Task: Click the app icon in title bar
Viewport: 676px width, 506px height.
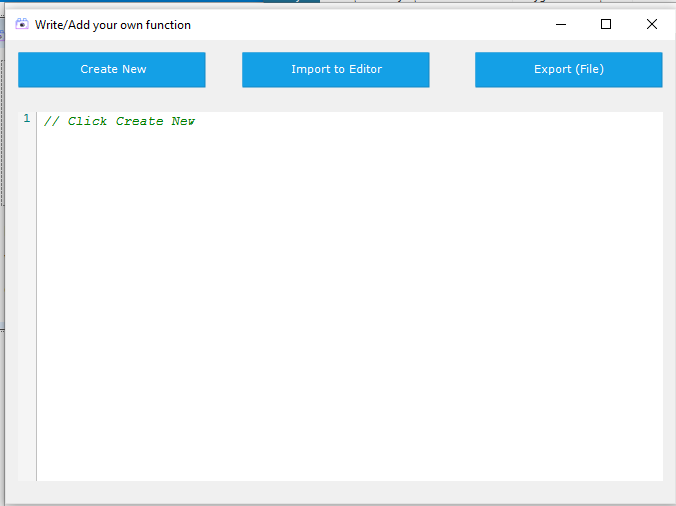Action: (22, 24)
